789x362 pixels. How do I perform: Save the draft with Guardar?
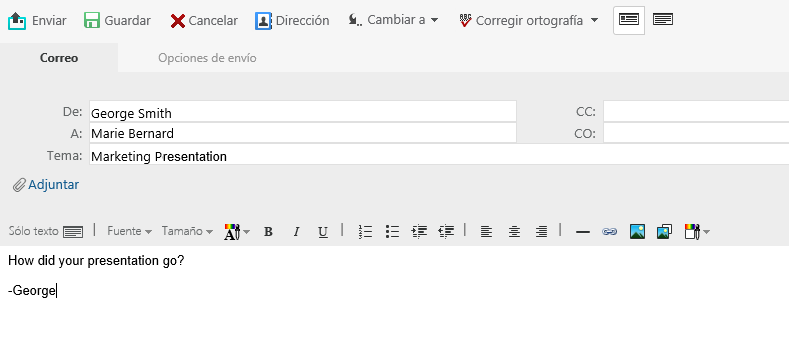point(117,21)
